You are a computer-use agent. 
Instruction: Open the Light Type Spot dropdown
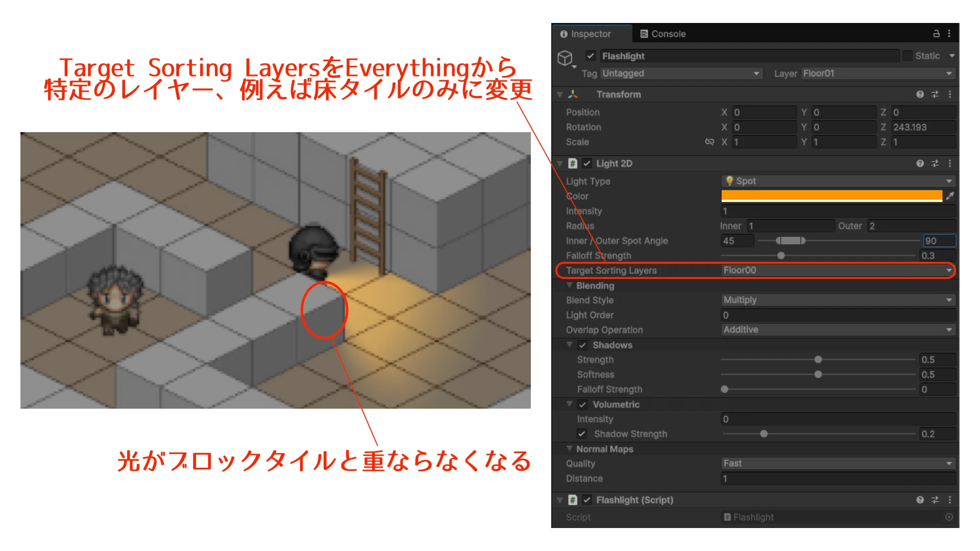(x=838, y=181)
